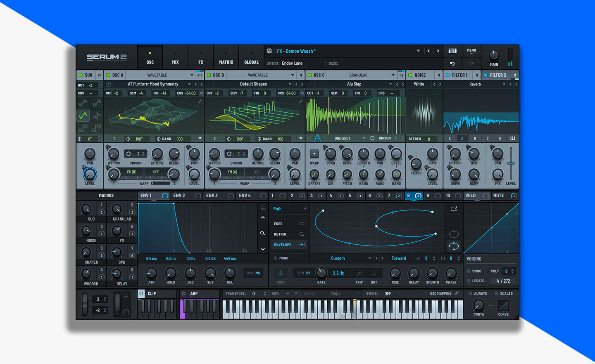This screenshot has height=364, width=595.
Task: Open the OSC C GRANULAR type dropdown
Action: pyautogui.click(x=362, y=75)
